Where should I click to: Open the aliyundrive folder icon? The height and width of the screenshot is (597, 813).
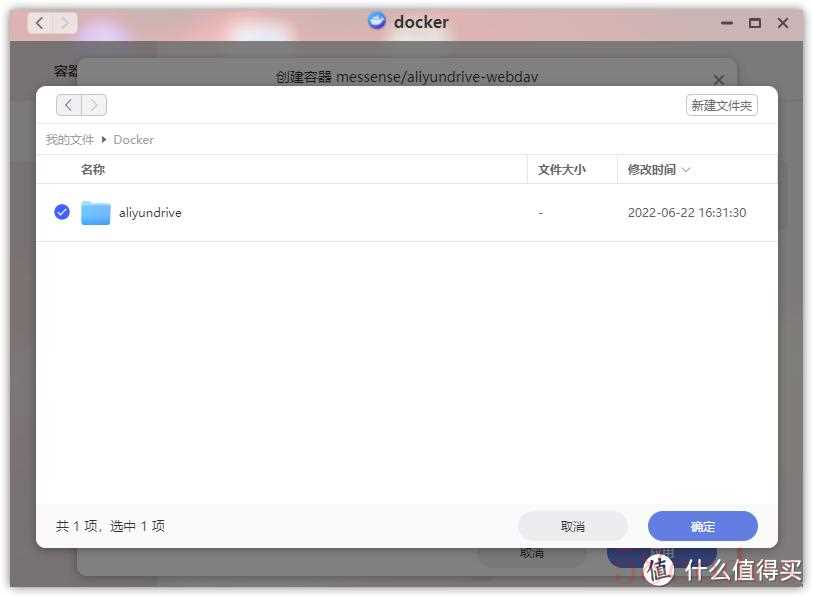coord(96,213)
